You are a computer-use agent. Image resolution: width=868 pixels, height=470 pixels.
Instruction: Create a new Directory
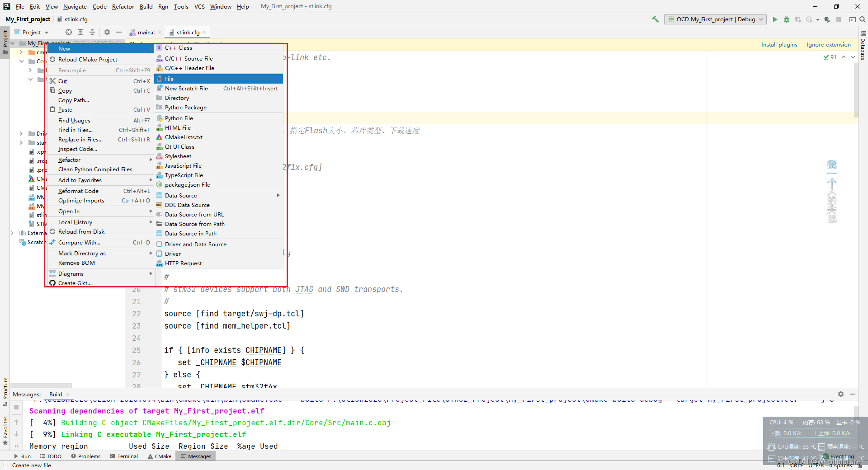tap(219, 98)
